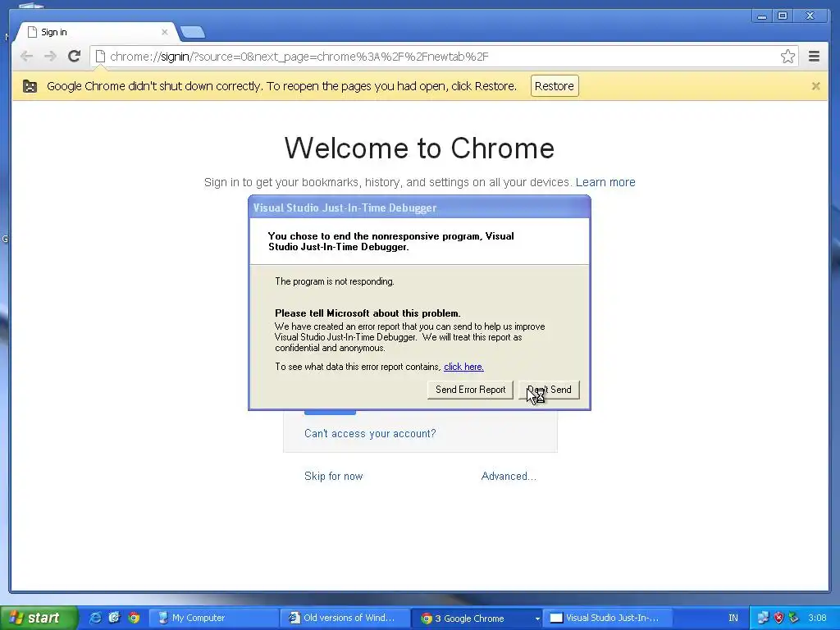Minimize the Chrome window
This screenshot has height=630, width=840.
761,16
